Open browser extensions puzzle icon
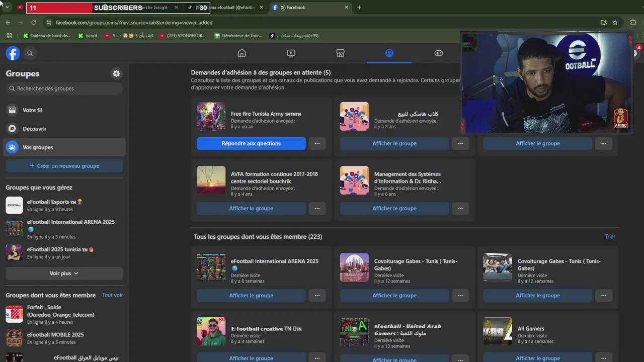Image resolution: width=644 pixels, height=362 pixels. pos(633,23)
